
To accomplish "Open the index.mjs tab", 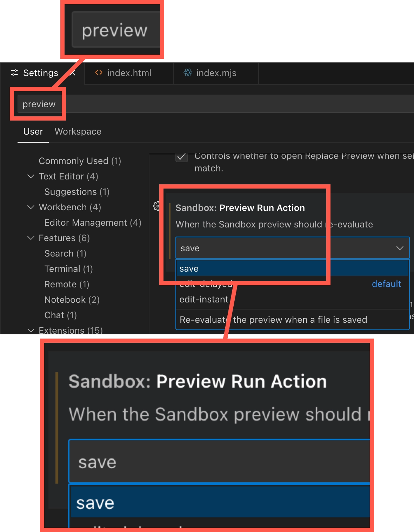I will (x=216, y=73).
